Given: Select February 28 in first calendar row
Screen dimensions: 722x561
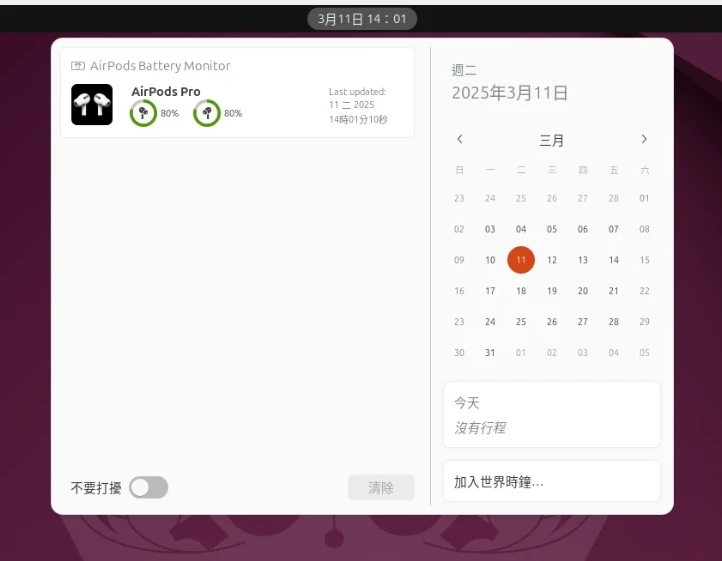Looking at the screenshot, I should (613, 199).
